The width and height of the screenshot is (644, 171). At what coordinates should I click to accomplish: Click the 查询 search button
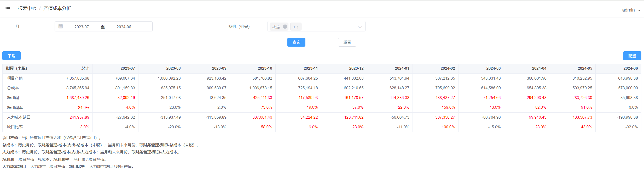pos(296,42)
